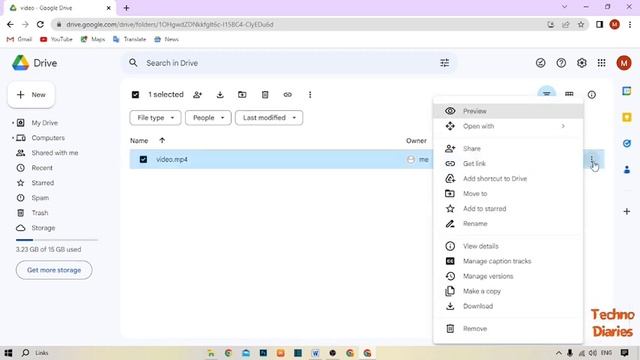Image resolution: width=640 pixels, height=360 pixels.
Task: Switch to grid layout view
Action: coord(569,94)
